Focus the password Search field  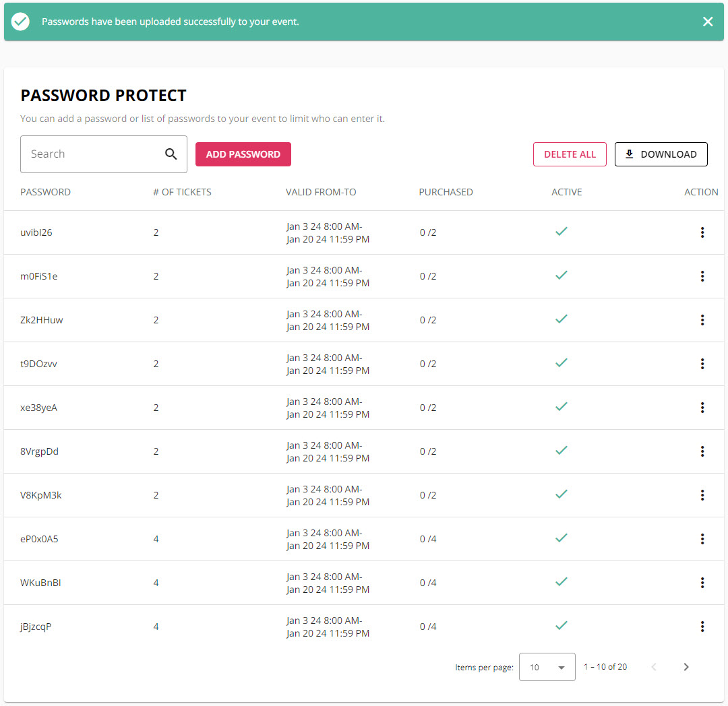[x=91, y=154]
